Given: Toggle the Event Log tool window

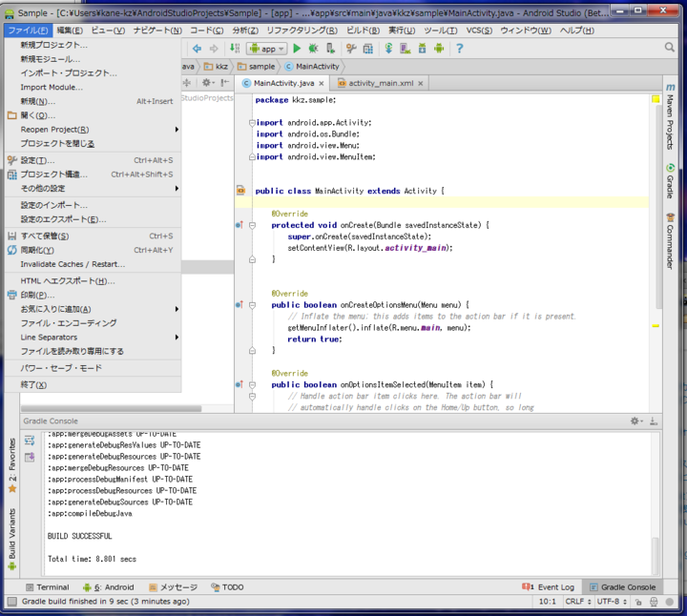Looking at the screenshot, I should pos(548,587).
